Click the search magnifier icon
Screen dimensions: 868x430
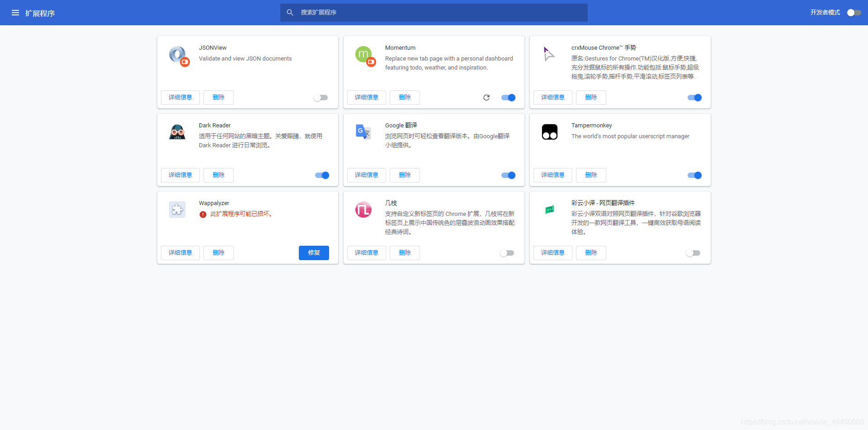[290, 12]
